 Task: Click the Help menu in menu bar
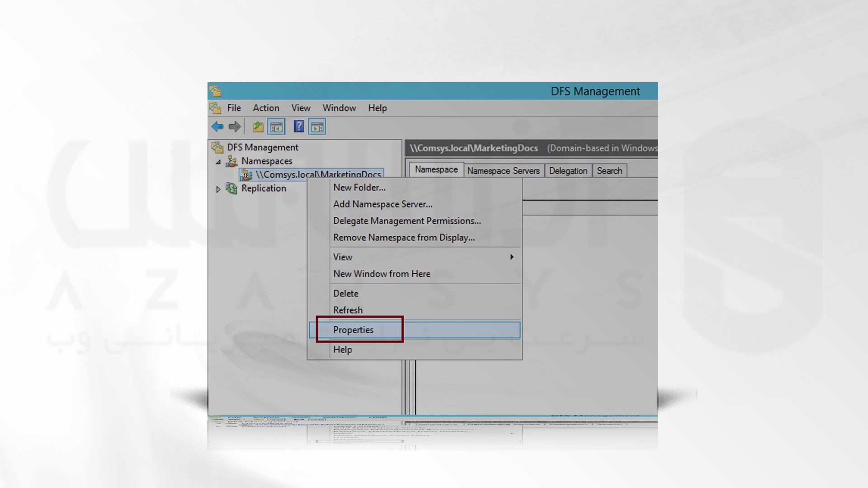(378, 108)
